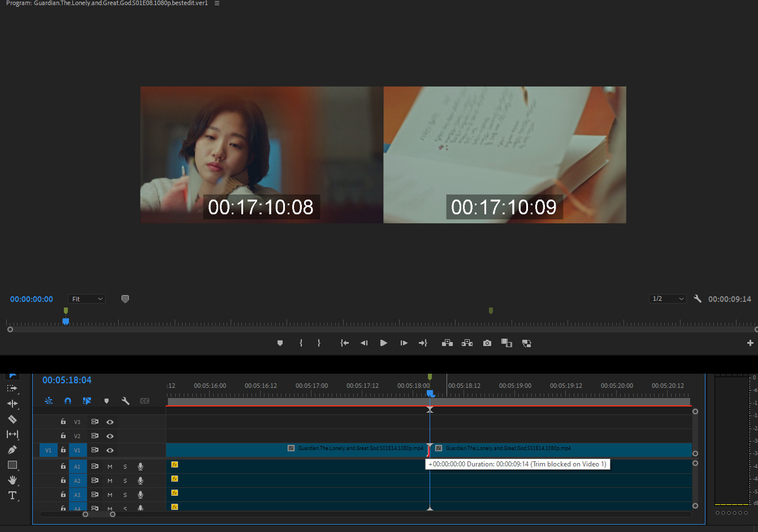The image size is (758, 532).
Task: Open Timeline Display Settings wrench
Action: [125, 401]
